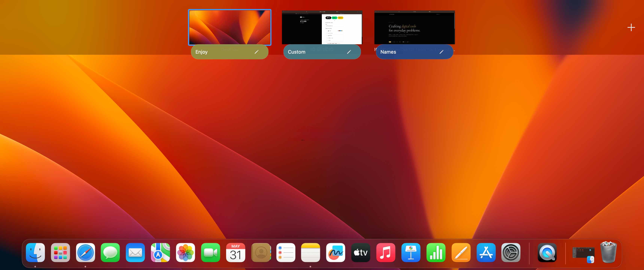Launch Safari from the Dock
The width and height of the screenshot is (644, 270).
point(85,252)
